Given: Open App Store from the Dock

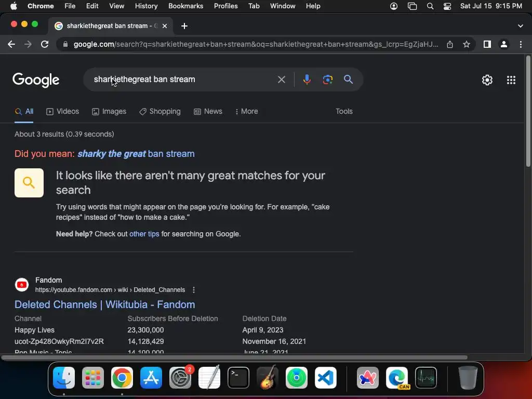Looking at the screenshot, I should [x=151, y=378].
